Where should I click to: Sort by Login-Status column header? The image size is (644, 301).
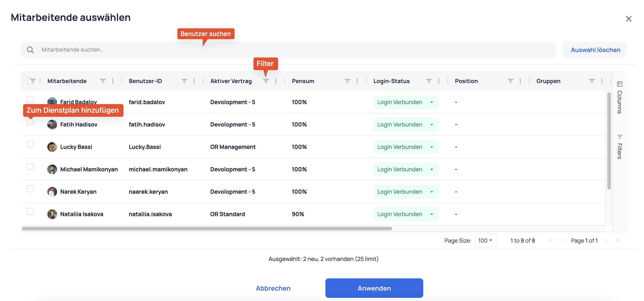pos(392,81)
